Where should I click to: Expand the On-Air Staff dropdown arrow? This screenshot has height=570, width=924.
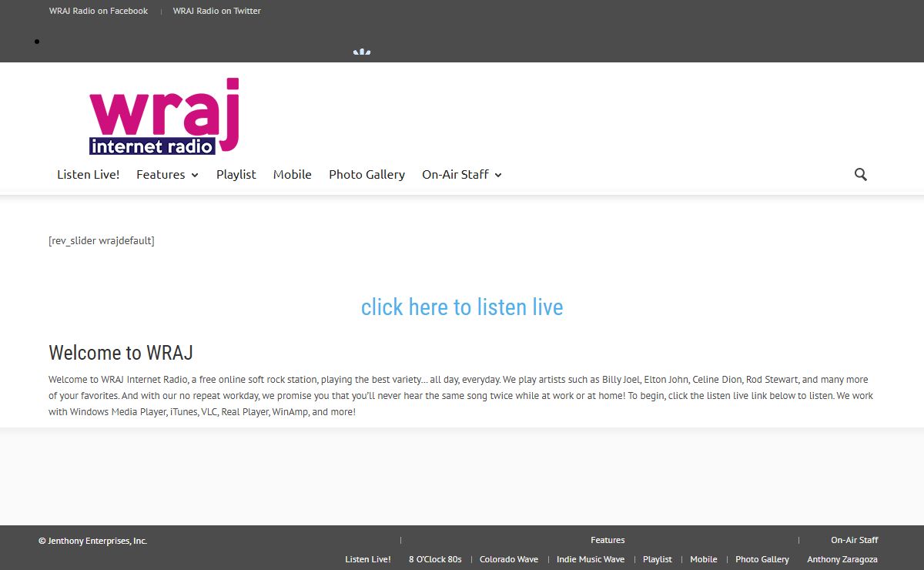[498, 175]
